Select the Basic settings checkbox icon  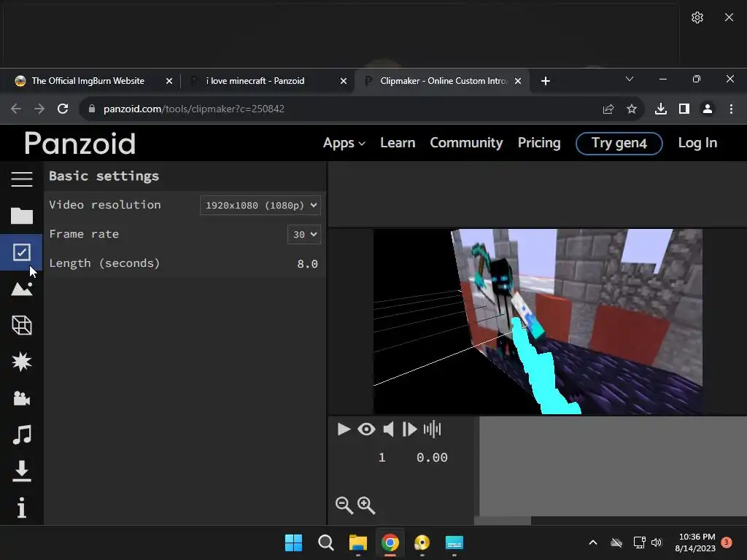coord(21,252)
